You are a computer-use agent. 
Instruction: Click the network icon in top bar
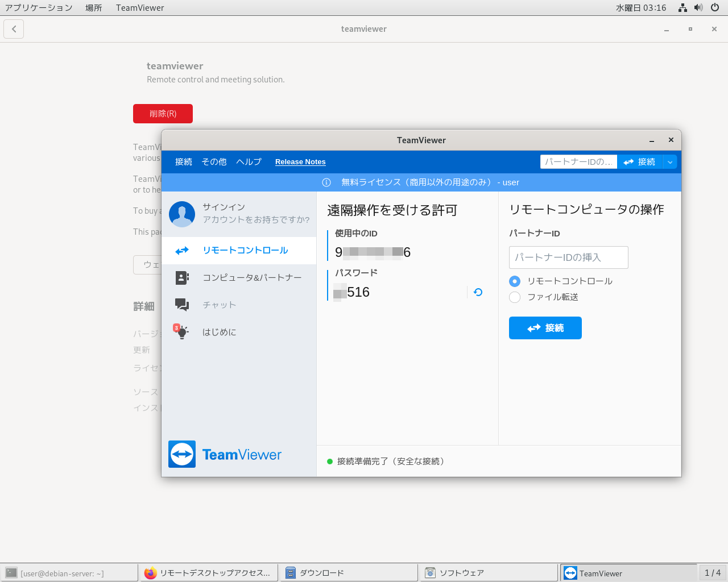tap(682, 7)
